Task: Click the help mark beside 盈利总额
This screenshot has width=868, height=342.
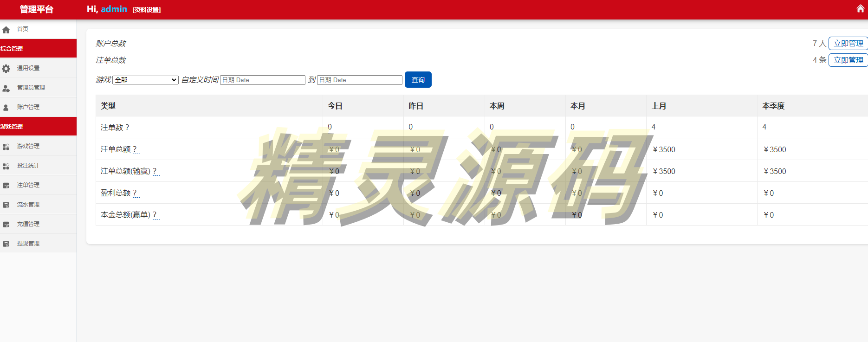Action: (136, 193)
